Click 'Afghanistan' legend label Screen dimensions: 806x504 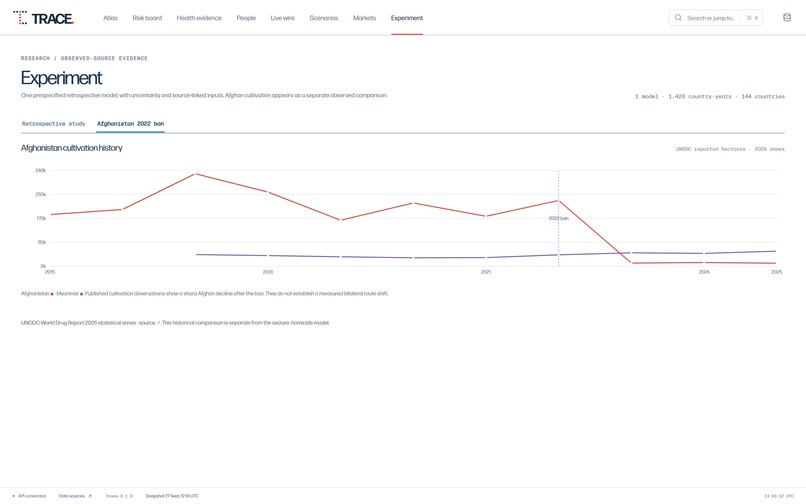(x=35, y=294)
